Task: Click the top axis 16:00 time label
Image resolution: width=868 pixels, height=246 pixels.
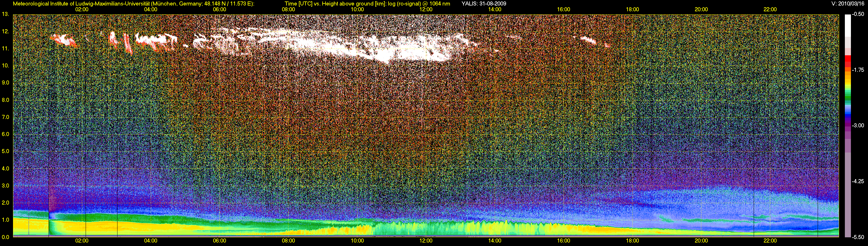Action: 564,10
